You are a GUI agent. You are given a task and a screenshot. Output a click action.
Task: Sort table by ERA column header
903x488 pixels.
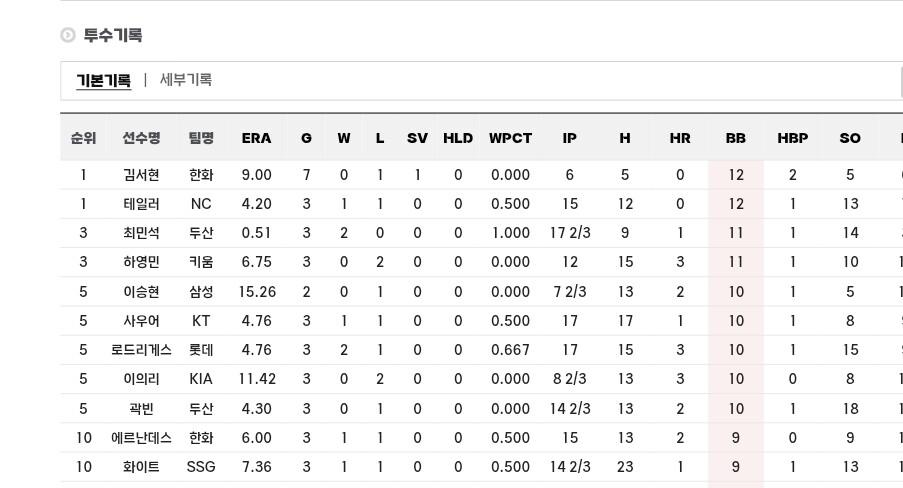click(x=256, y=138)
